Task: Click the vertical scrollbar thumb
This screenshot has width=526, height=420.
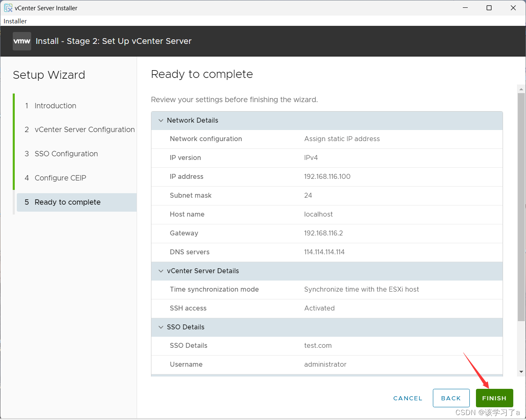Action: [x=521, y=207]
